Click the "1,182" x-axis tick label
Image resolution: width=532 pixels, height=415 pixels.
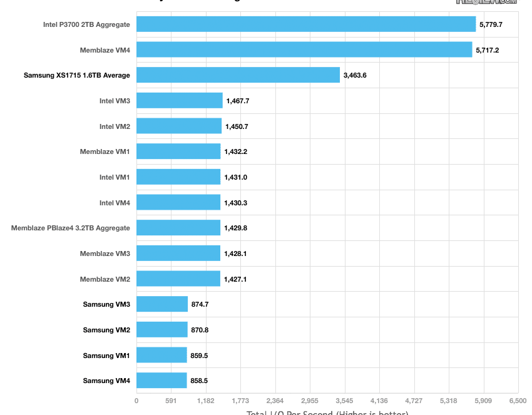206,401
